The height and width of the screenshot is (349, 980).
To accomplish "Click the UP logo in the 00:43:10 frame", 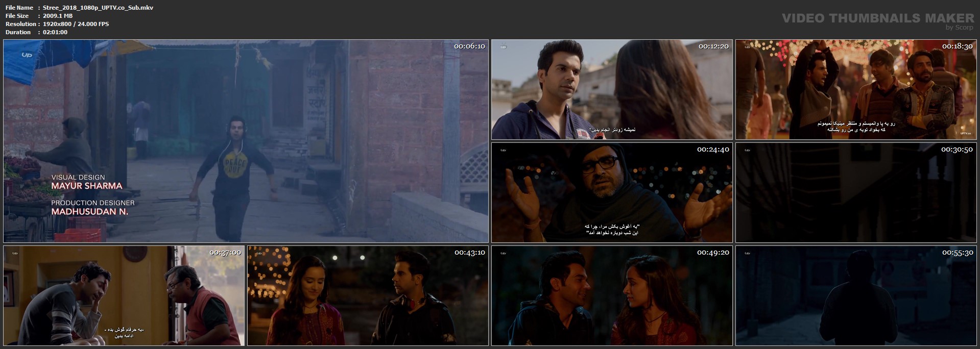I will [259, 253].
